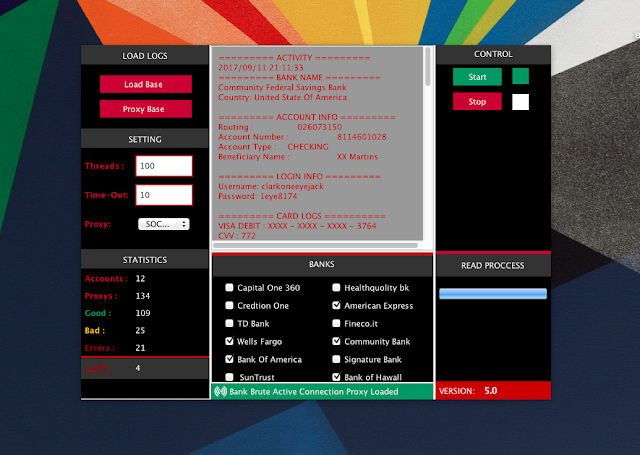Click the red 'Left :' label
Viewport: 640px width, 455px height.
(99, 369)
